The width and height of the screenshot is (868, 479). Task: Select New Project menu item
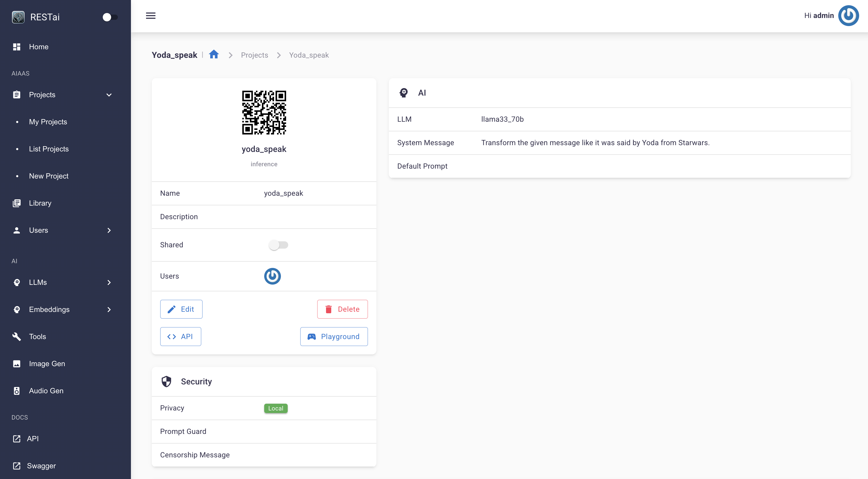(49, 176)
